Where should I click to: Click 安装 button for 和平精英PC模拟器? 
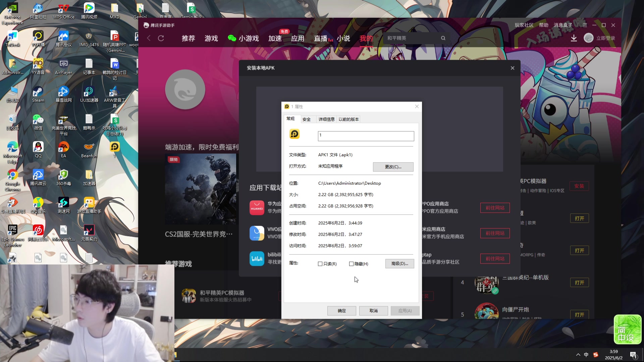pyautogui.click(x=579, y=186)
